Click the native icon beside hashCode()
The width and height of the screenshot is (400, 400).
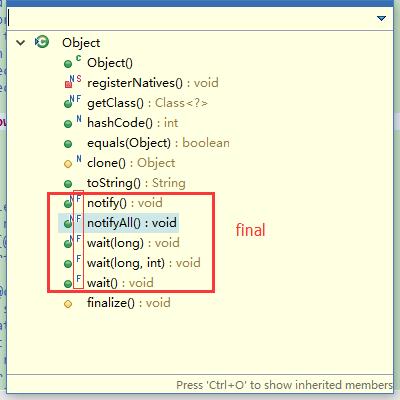coord(79,119)
